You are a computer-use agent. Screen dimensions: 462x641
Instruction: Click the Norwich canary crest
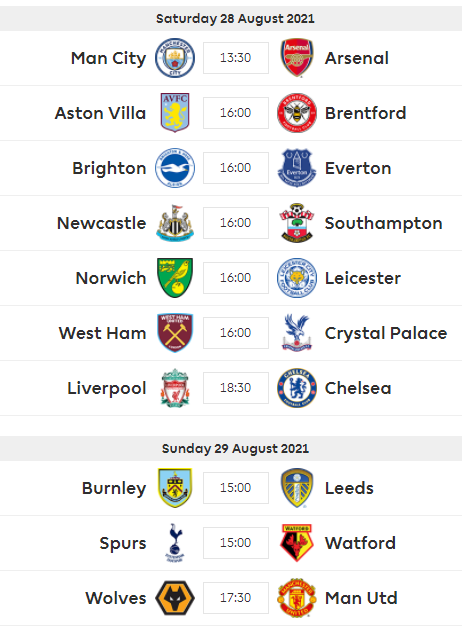tap(175, 278)
